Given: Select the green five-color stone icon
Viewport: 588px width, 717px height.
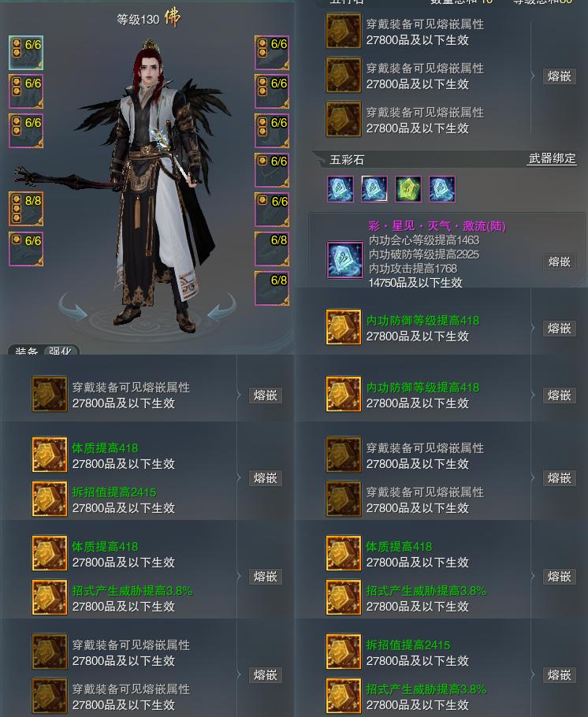Looking at the screenshot, I should point(408,189).
